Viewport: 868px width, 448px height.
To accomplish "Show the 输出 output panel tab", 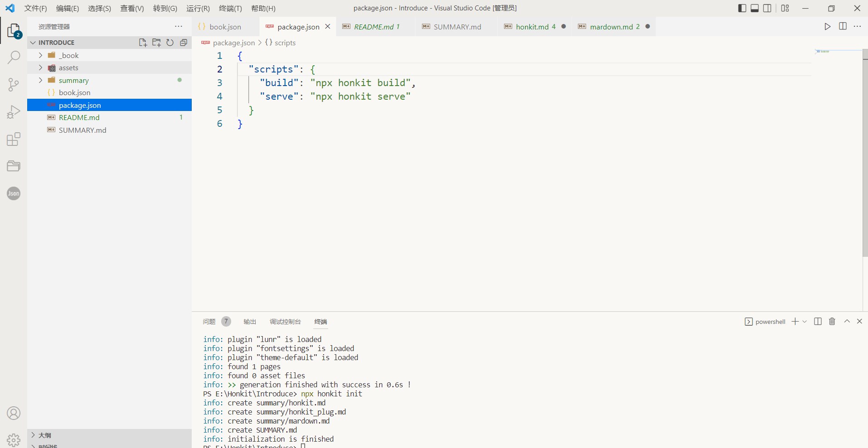I will coord(250,322).
